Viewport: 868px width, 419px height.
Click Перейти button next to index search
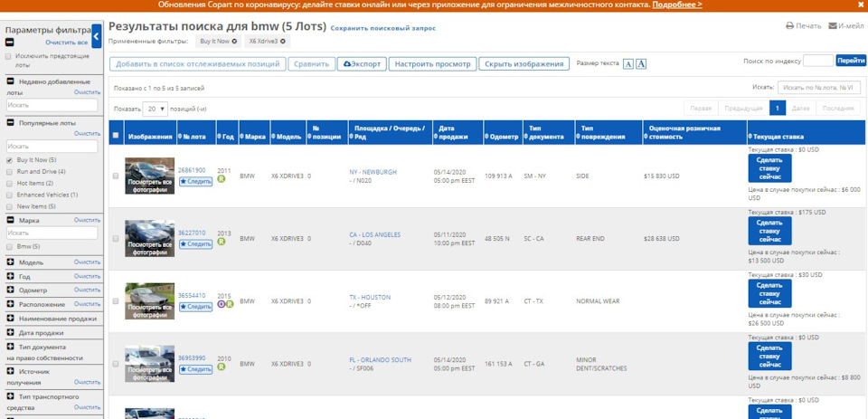click(851, 61)
